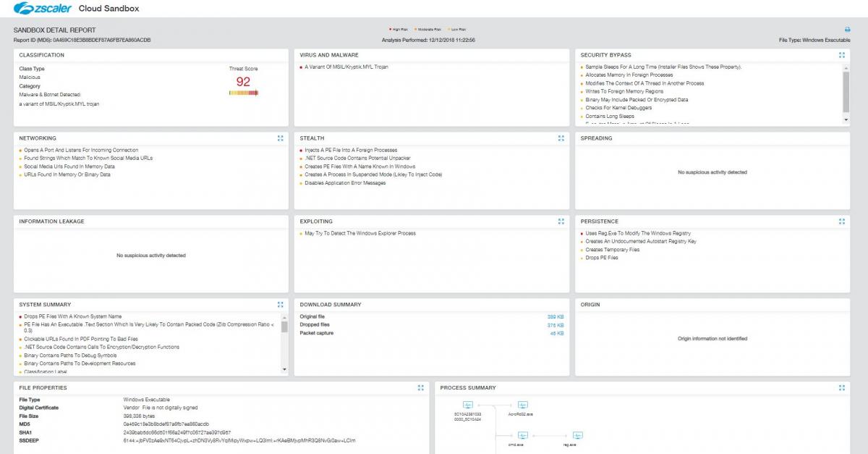Maximize the Stealth panel

pyautogui.click(x=561, y=138)
